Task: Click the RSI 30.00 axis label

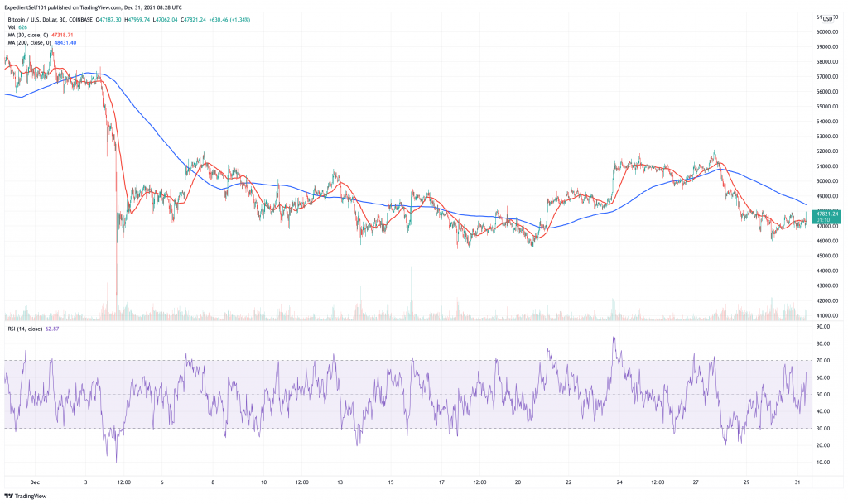Action: click(823, 429)
